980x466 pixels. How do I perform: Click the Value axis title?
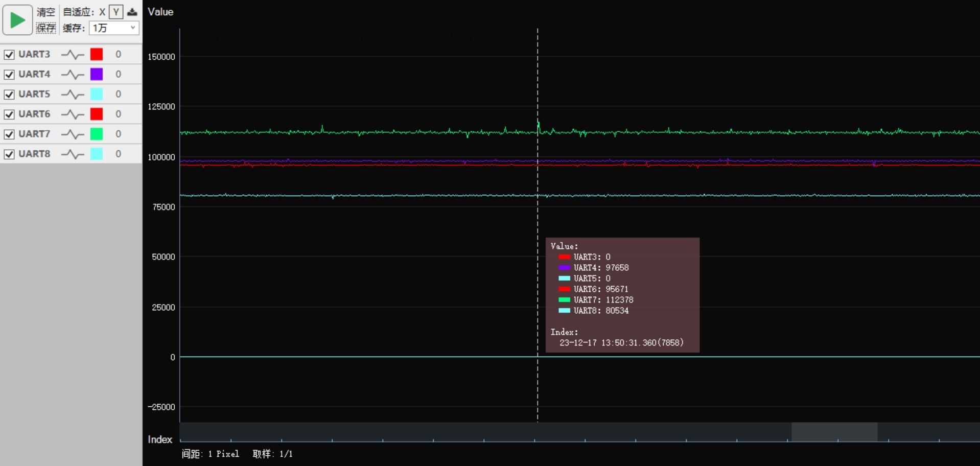[x=160, y=12]
